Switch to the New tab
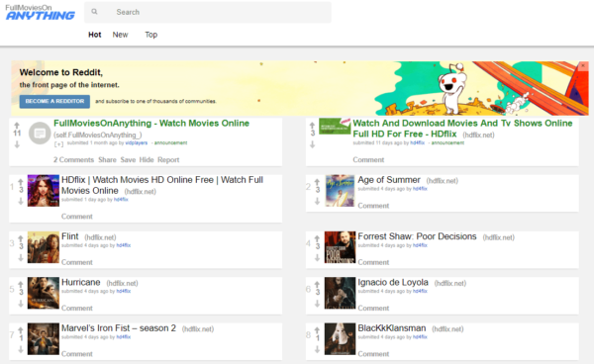 pos(120,35)
